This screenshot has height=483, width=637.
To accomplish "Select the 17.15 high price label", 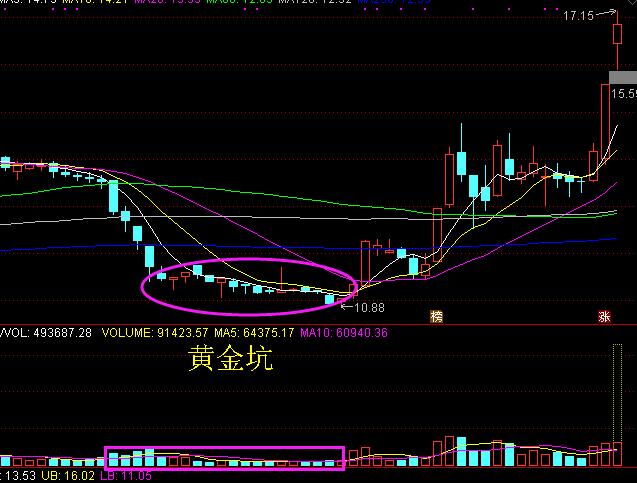I will [x=578, y=16].
